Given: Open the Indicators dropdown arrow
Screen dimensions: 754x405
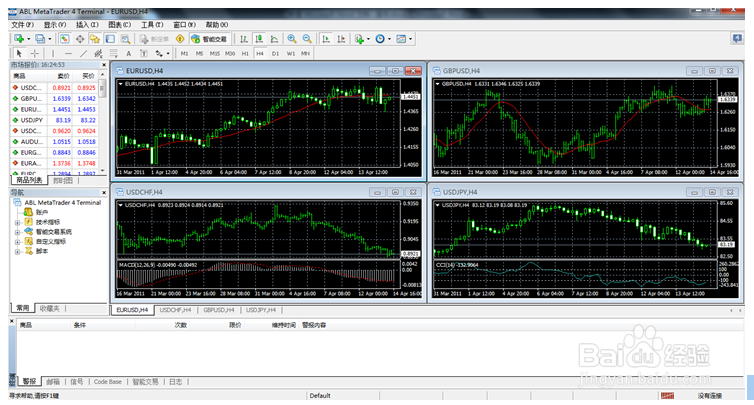Looking at the screenshot, I should (368, 39).
